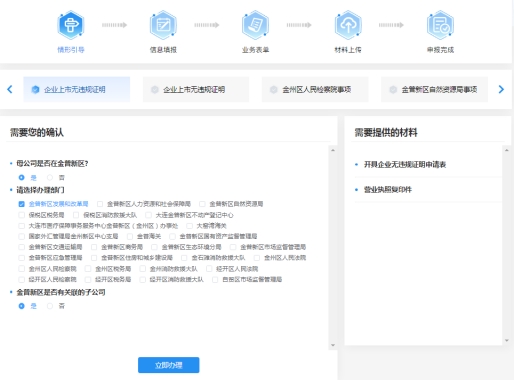The width and height of the screenshot is (514, 380).
Task: Check the 金普新区人力资源和社会保障局 box
Action: point(100,204)
